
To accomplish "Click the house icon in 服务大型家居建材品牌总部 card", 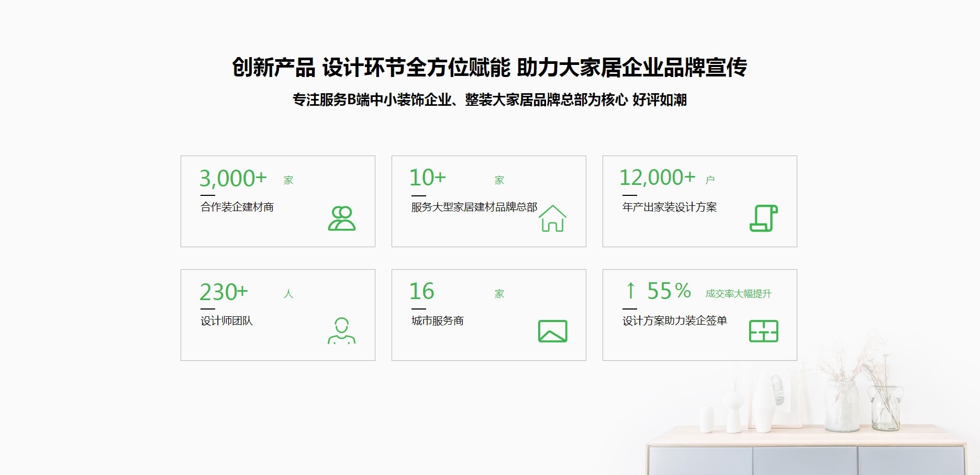I will [x=553, y=218].
